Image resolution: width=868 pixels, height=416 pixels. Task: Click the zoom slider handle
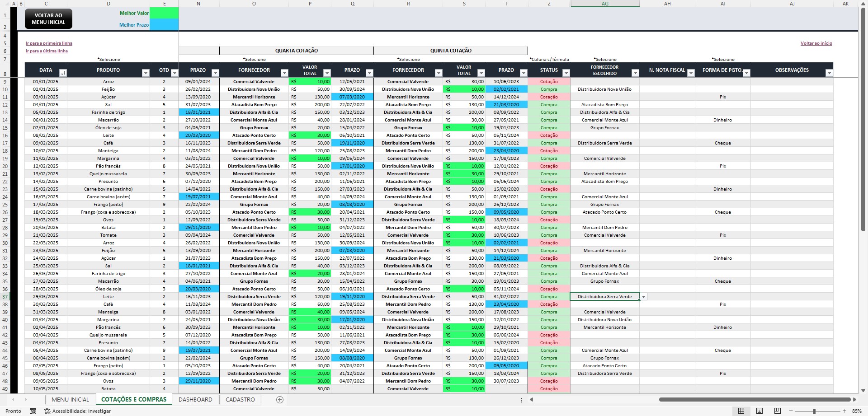pos(815,411)
